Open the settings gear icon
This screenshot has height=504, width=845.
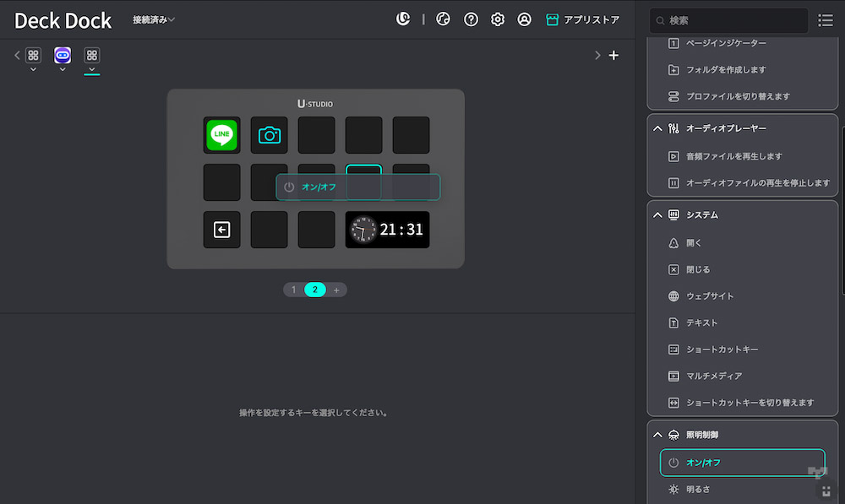498,19
